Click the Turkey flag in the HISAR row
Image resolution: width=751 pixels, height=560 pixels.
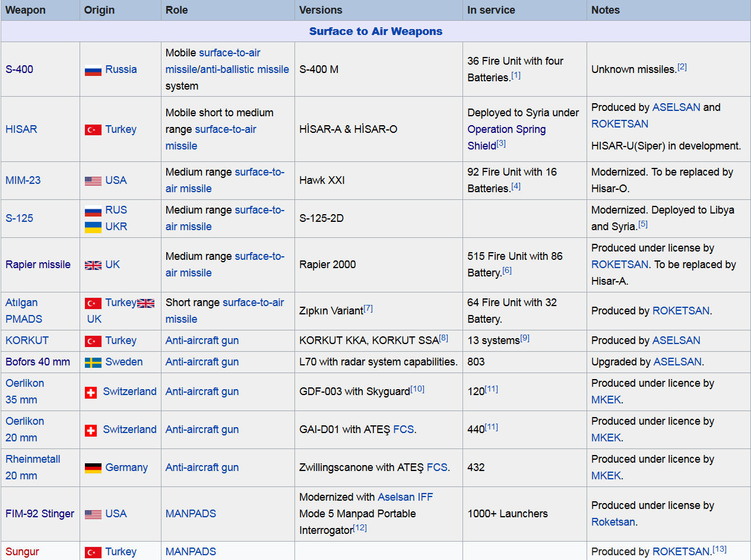[x=93, y=130]
